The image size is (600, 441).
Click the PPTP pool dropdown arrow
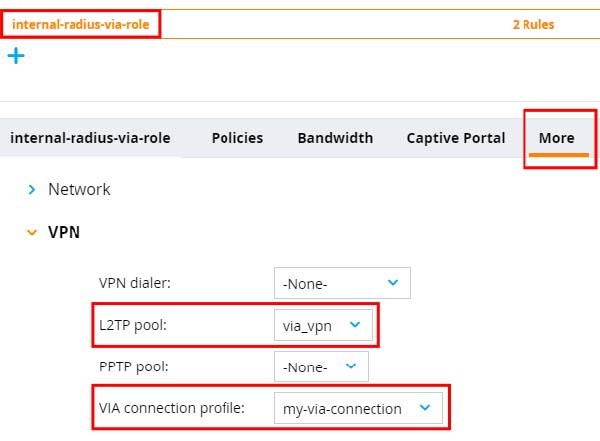pos(351,366)
